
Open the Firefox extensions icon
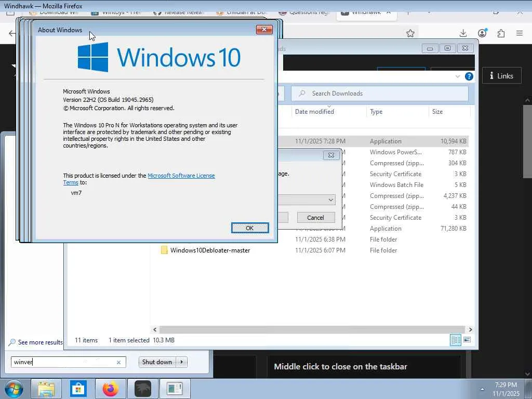click(x=501, y=33)
